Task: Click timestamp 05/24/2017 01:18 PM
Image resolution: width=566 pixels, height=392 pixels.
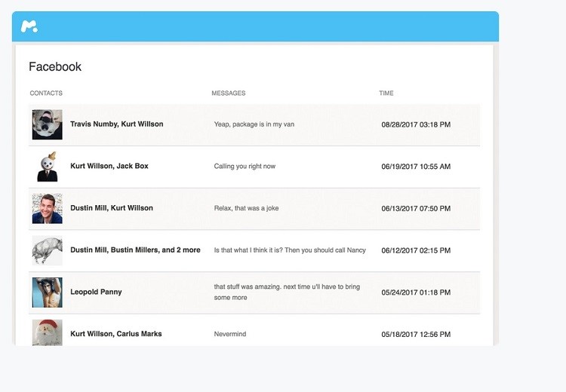Action: coord(416,292)
